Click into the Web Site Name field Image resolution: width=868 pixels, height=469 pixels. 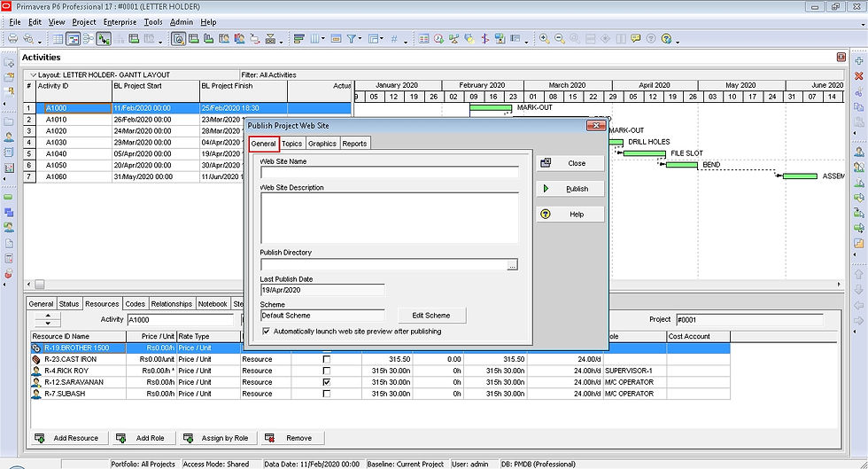click(x=389, y=172)
